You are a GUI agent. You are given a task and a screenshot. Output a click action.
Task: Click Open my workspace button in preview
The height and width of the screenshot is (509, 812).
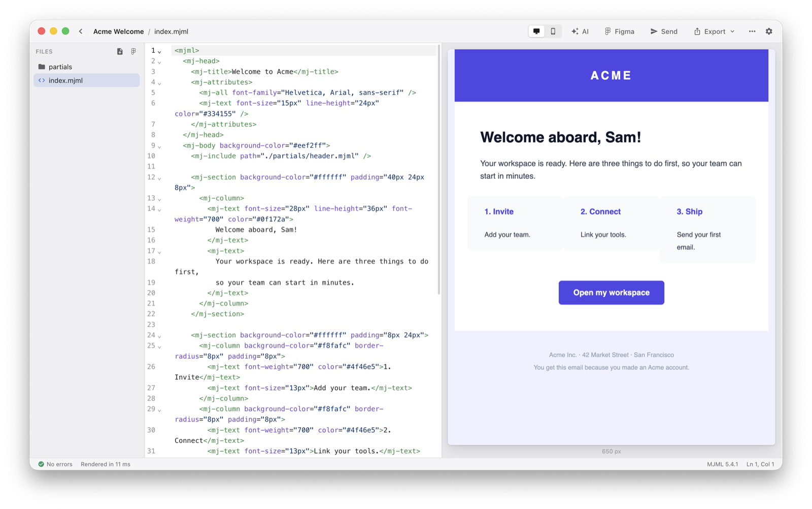click(x=612, y=293)
